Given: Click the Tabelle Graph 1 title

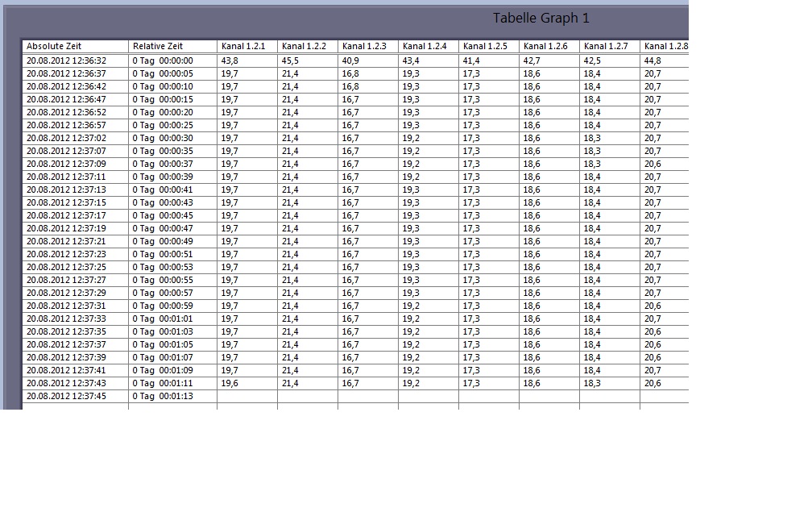Looking at the screenshot, I should (x=541, y=18).
